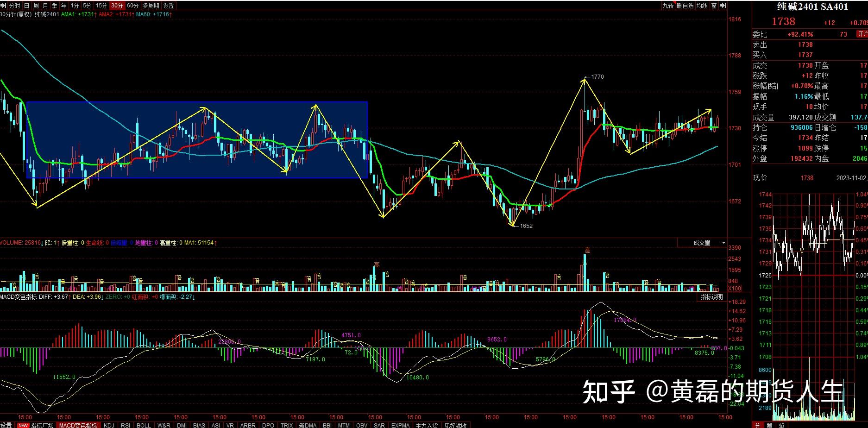
Task: Switch to the 季 quarterly period
Action: tap(55, 6)
